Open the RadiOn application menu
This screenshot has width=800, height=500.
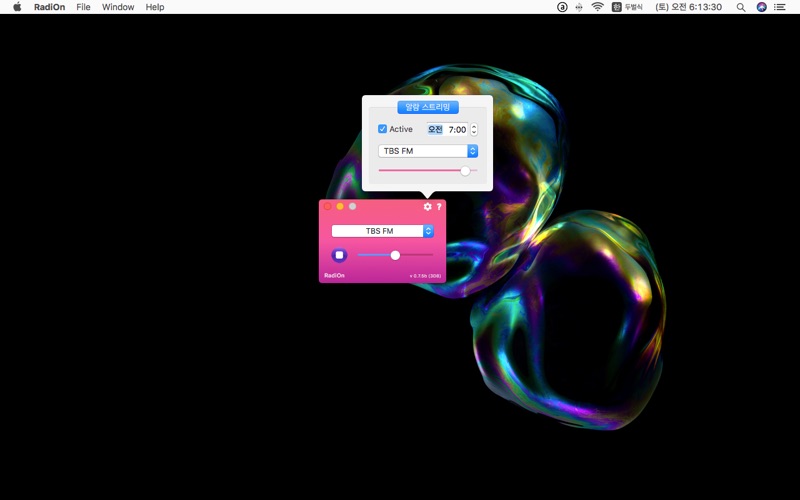49,7
